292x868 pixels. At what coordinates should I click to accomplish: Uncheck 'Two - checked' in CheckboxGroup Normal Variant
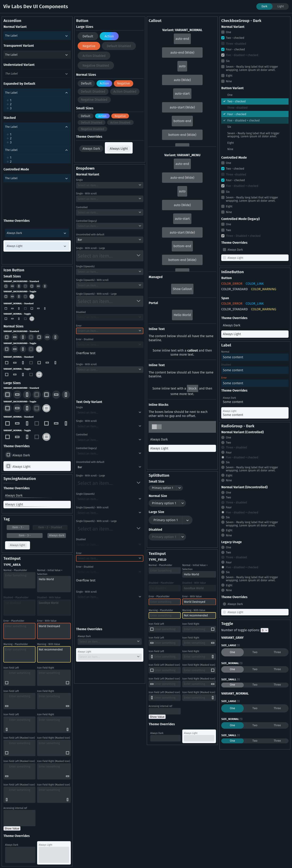(x=223, y=38)
